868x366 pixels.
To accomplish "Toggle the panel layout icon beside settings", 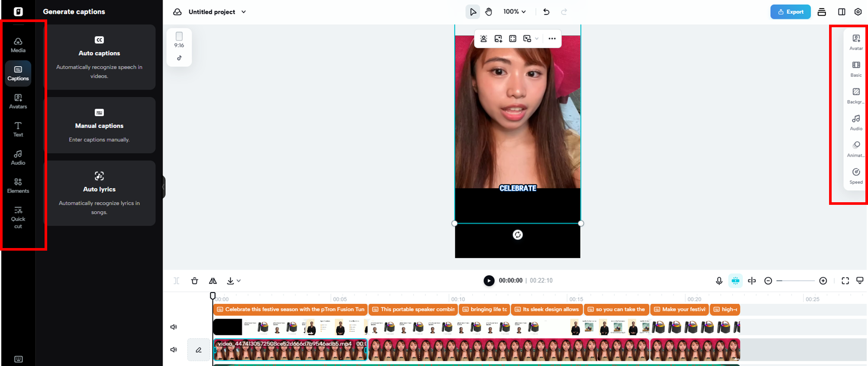I will [x=842, y=12].
